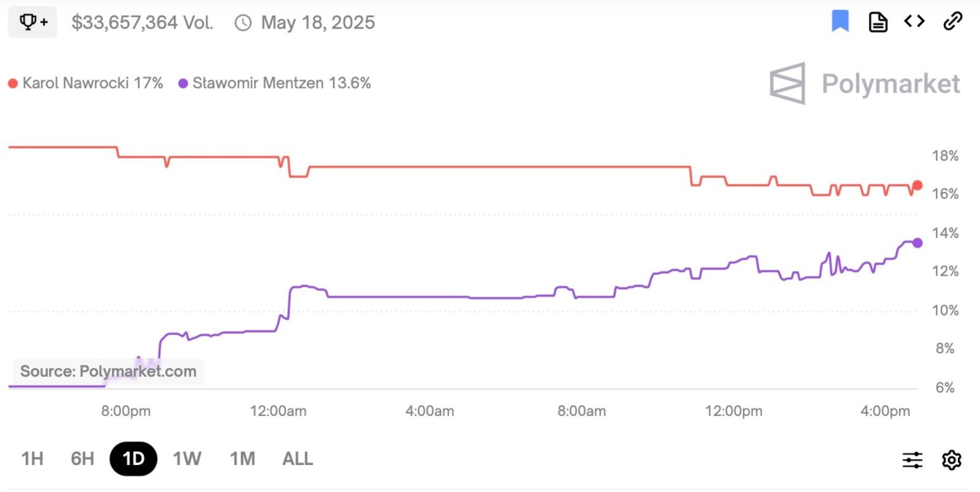Click the embed code icon
Viewport: 980px width, 492px height.
coord(915,21)
